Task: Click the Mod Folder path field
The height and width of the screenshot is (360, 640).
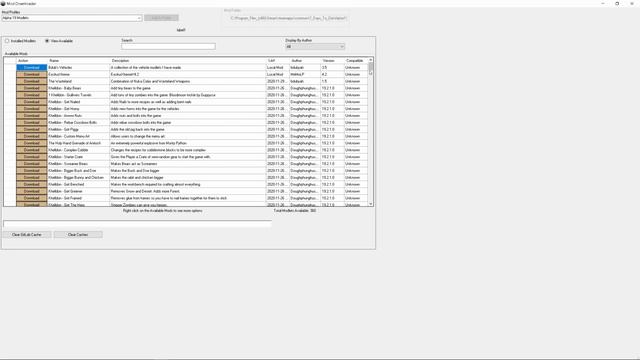Action: 288,18
